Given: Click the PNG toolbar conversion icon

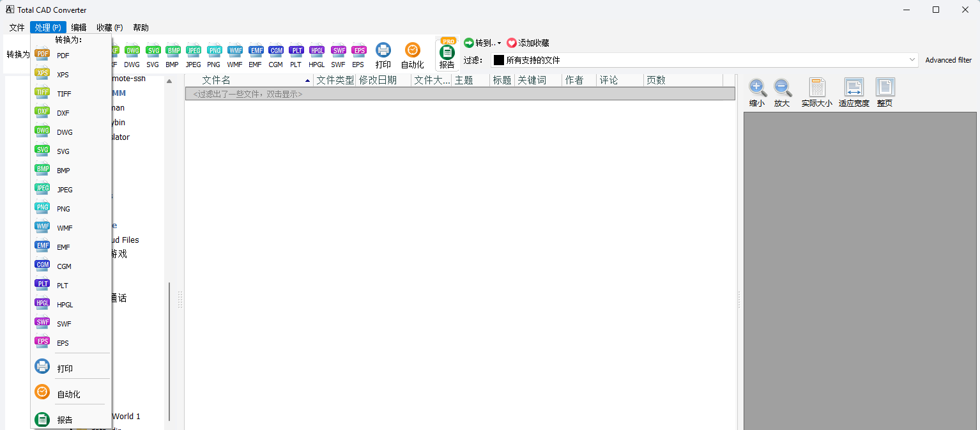Looking at the screenshot, I should coord(214,56).
